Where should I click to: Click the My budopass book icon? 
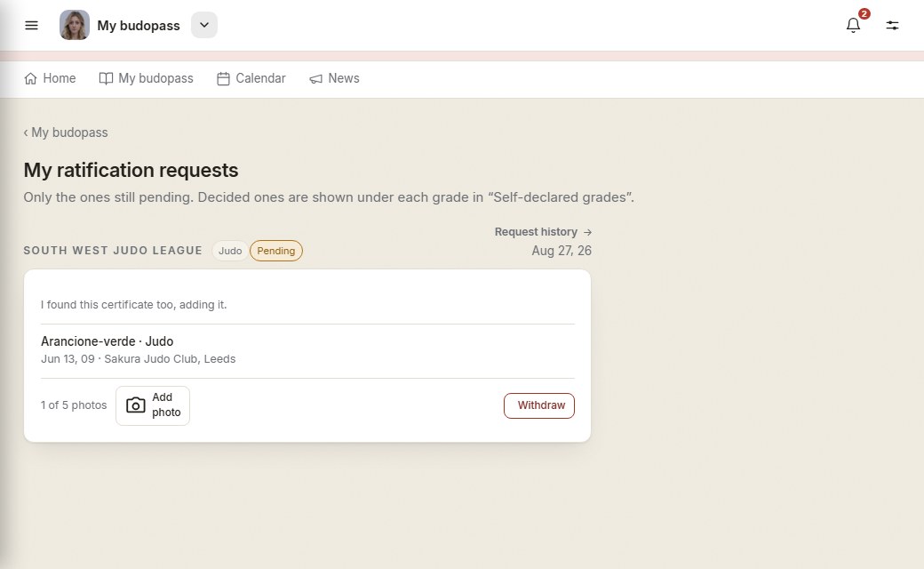106,78
